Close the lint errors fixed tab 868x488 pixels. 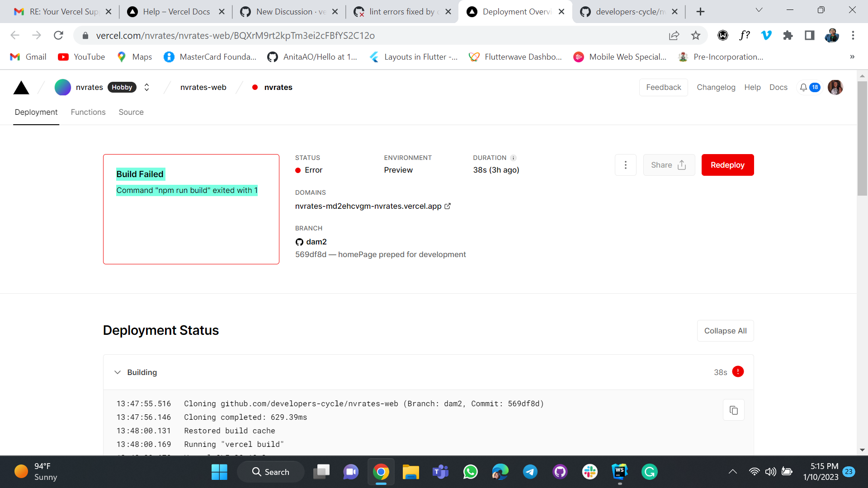point(448,12)
